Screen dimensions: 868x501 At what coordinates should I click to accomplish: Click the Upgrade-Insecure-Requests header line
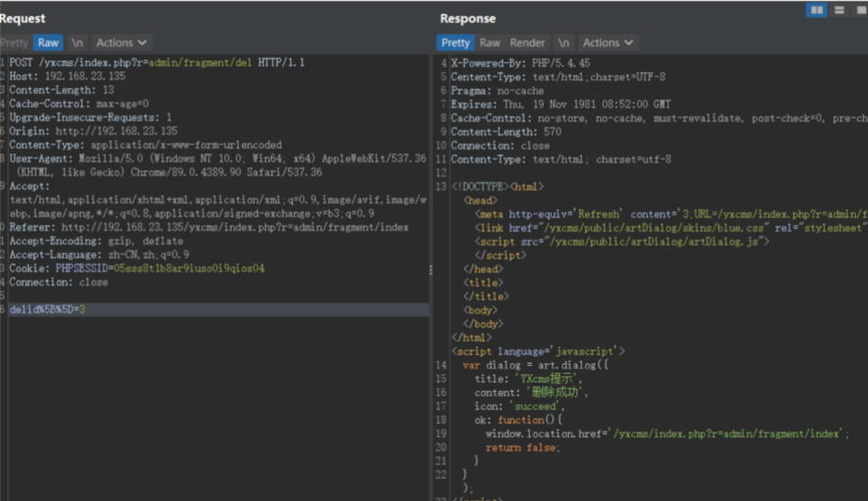[x=90, y=117]
